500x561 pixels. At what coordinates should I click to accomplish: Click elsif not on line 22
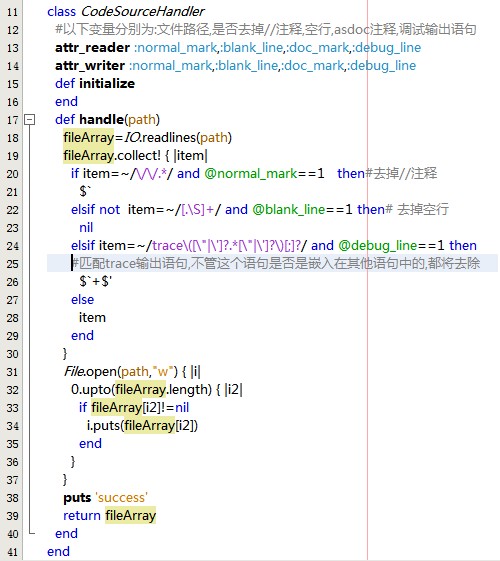pos(95,209)
